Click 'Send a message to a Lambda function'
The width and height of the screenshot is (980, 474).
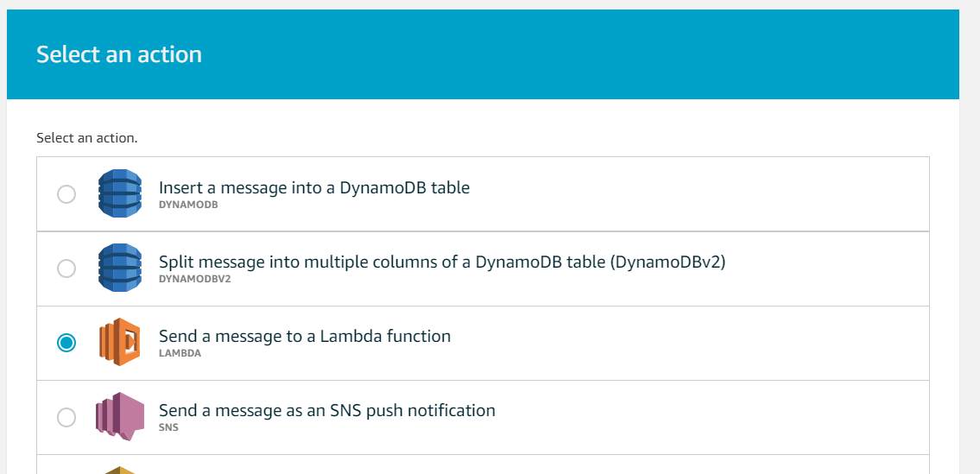point(305,336)
